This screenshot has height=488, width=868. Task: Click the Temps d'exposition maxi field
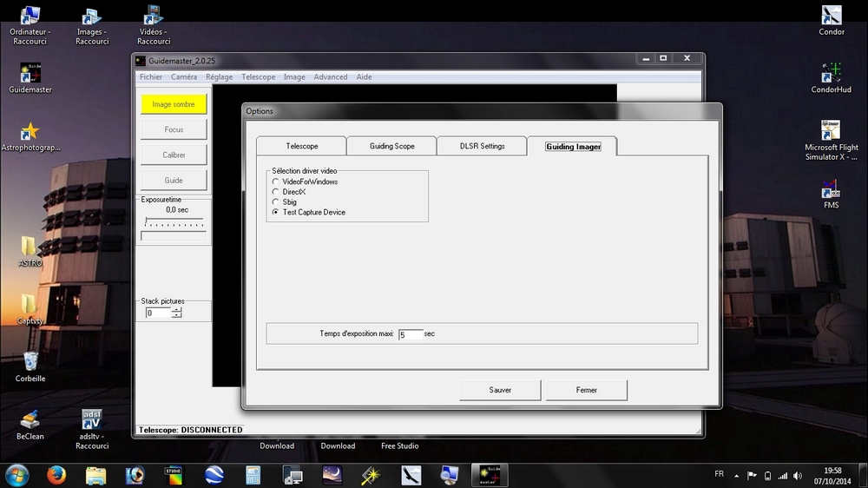coord(411,334)
